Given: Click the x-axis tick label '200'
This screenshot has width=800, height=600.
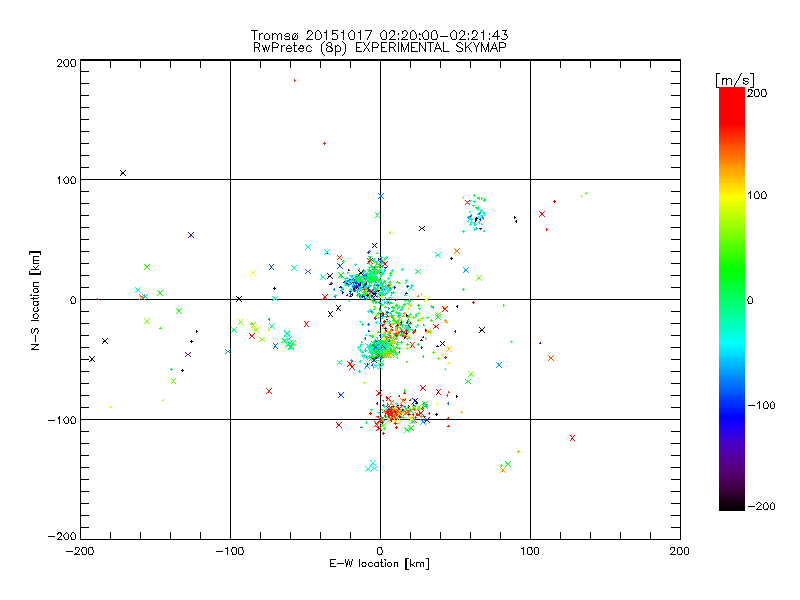Looking at the screenshot, I should [x=680, y=551].
